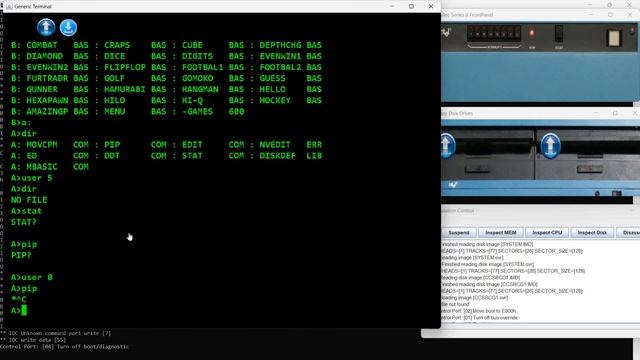Image resolution: width=640 pixels, height=360 pixels.
Task: Click the 'A>user 5' command line
Action: click(31, 178)
